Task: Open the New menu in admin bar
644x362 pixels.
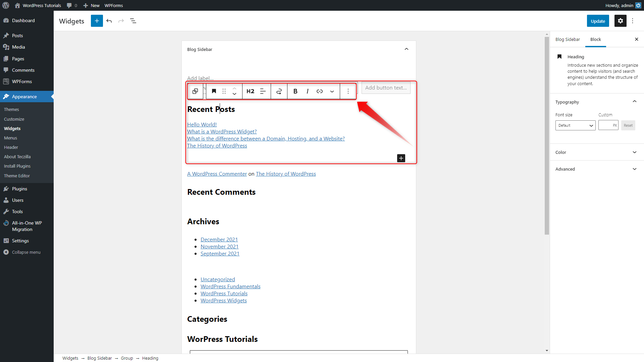Action: click(91, 5)
